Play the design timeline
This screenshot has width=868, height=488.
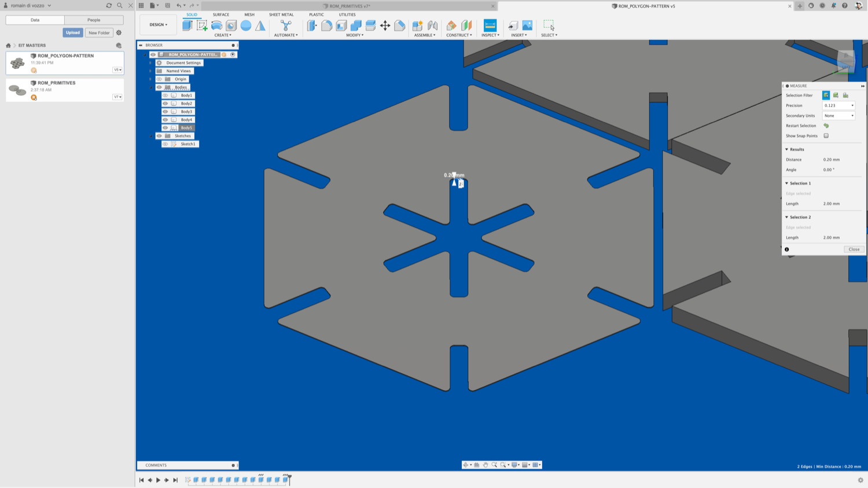158,480
